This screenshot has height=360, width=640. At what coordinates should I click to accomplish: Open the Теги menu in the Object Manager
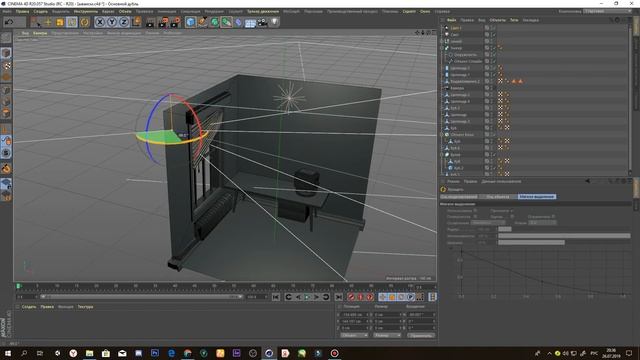pos(514,20)
